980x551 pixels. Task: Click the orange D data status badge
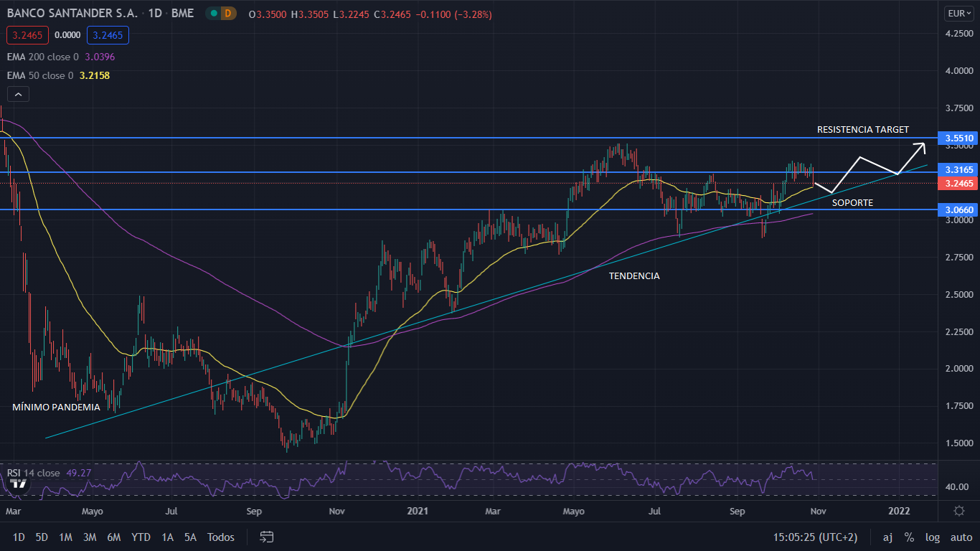click(x=229, y=14)
